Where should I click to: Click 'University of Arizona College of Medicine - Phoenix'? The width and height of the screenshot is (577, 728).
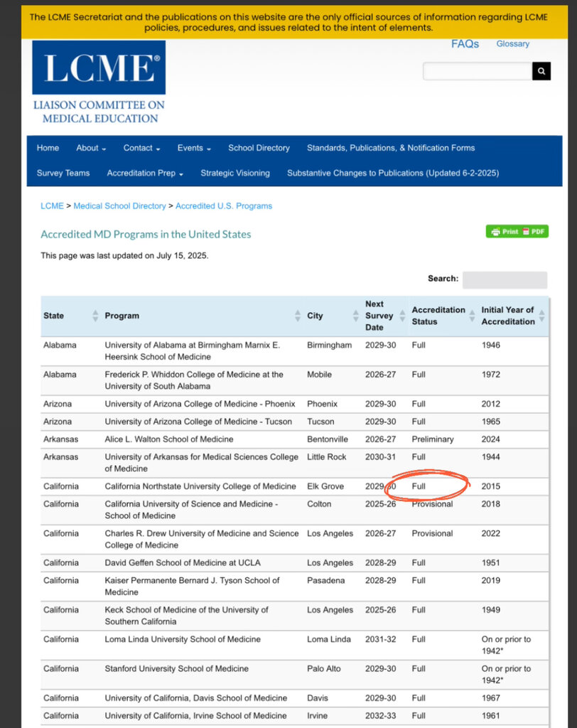(x=200, y=404)
